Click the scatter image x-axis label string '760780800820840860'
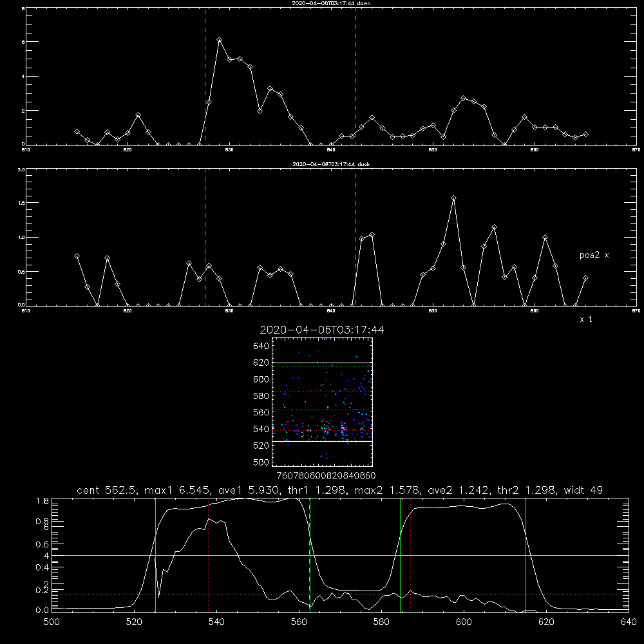Screen dimensions: 644x644 [326, 476]
